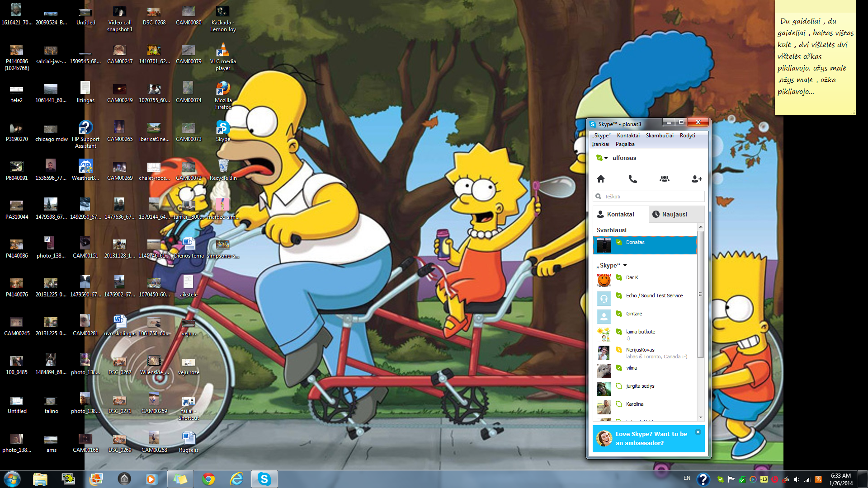Dismiss the ambassador banner with X
The width and height of the screenshot is (868, 488).
[x=698, y=432]
